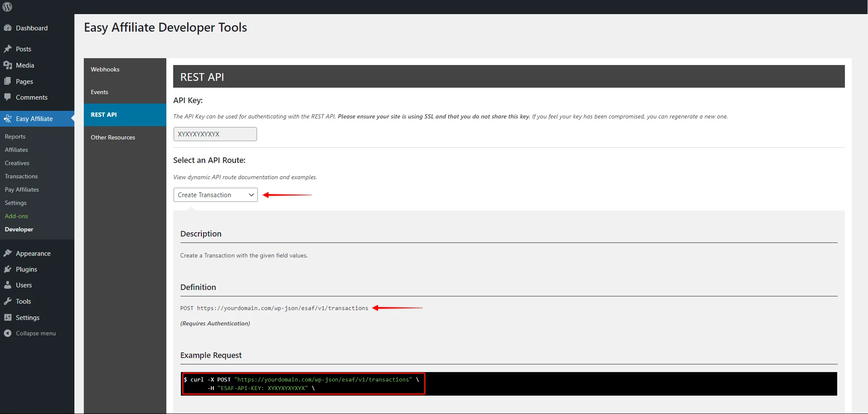Click the Definition heading
The image size is (868, 414).
[x=198, y=287]
